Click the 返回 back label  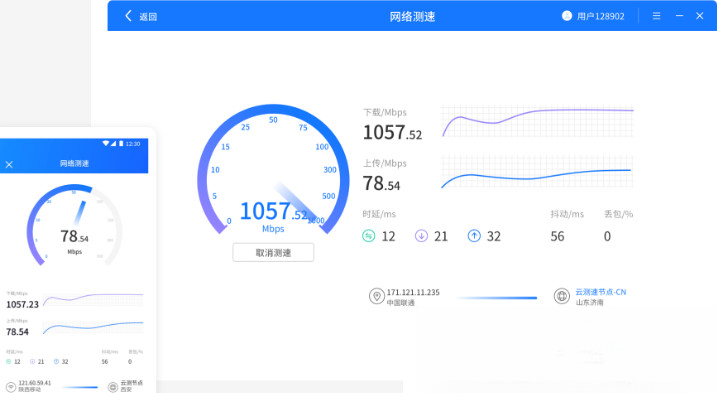coord(148,17)
